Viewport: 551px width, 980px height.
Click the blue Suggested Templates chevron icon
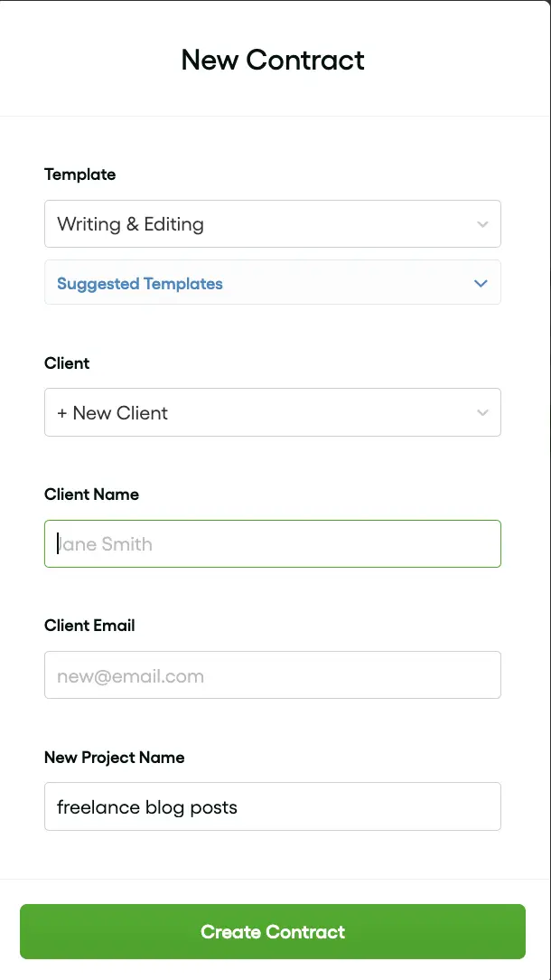(481, 284)
